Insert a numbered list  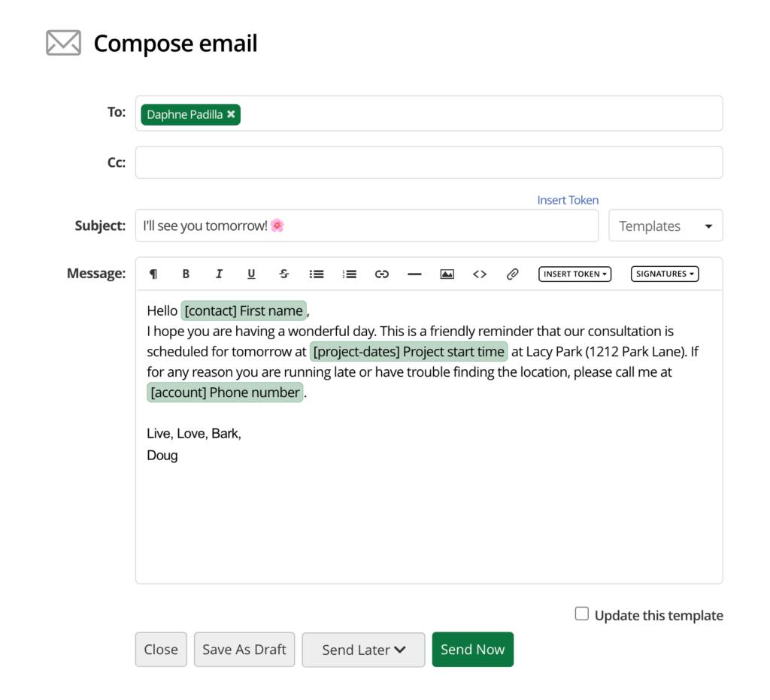pos(349,274)
